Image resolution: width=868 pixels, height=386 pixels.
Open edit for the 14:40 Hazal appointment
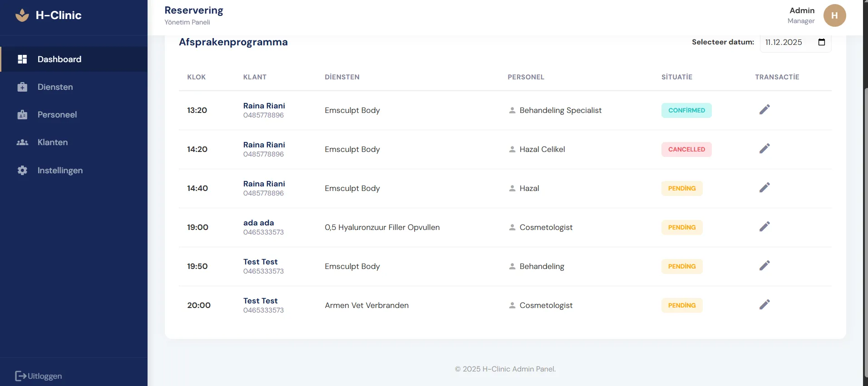764,187
